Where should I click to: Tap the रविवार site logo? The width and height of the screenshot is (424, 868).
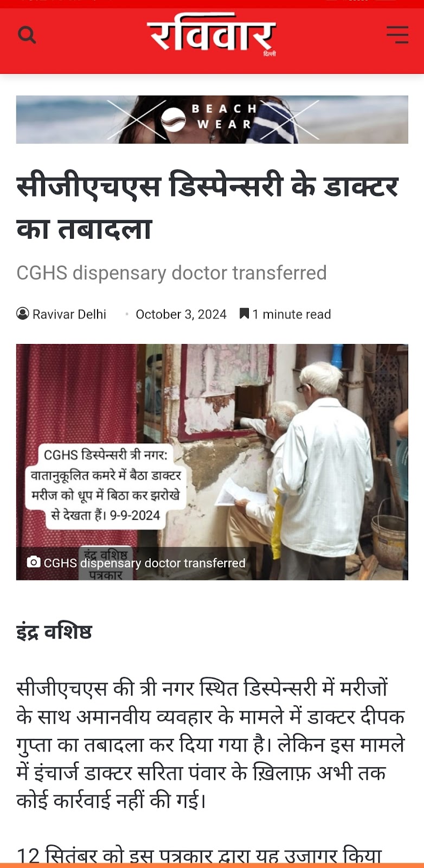(x=212, y=35)
